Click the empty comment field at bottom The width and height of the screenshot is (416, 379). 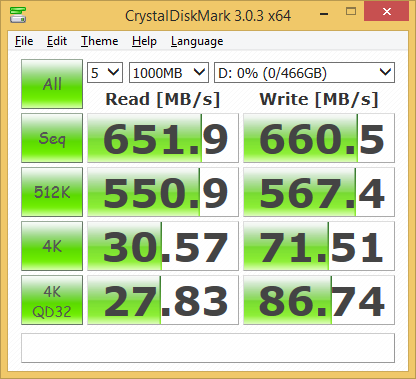coord(208,348)
